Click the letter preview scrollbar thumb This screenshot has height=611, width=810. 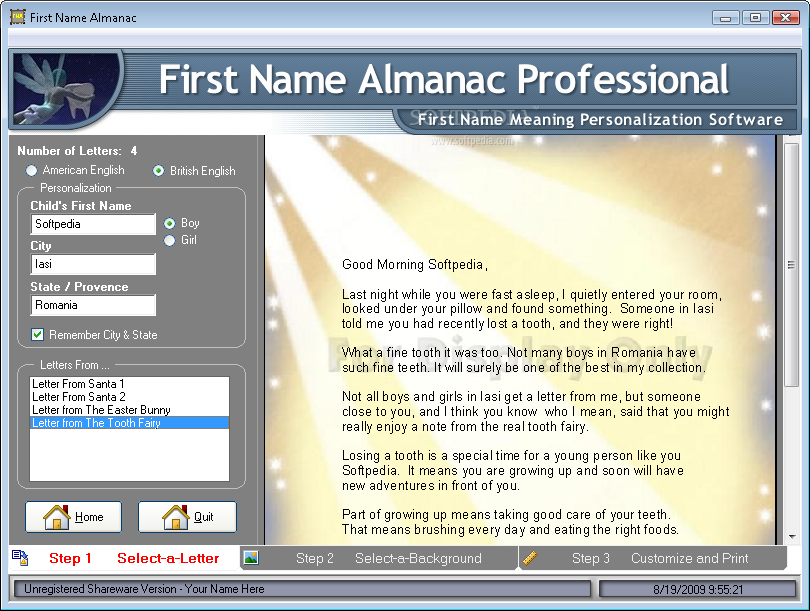point(791,265)
